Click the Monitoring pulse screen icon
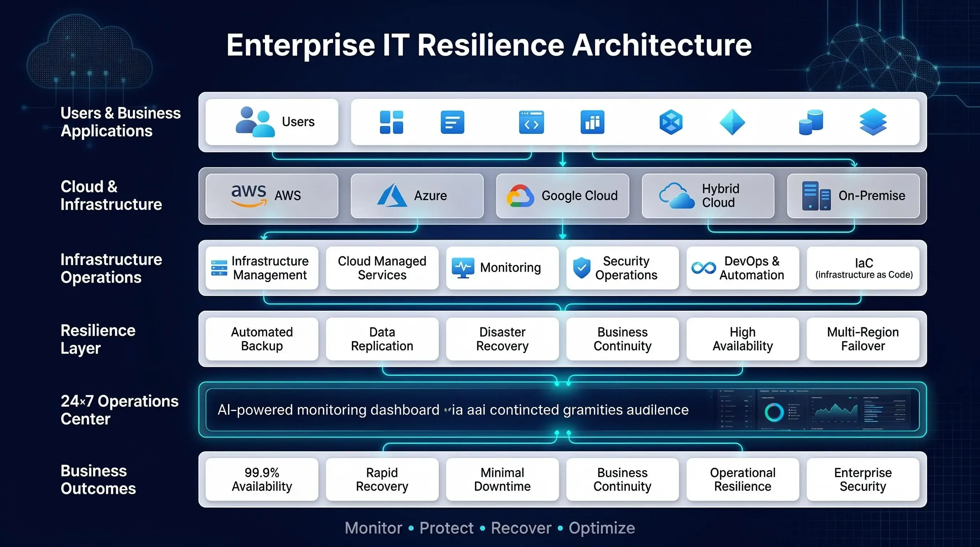The image size is (980, 547). 463,268
